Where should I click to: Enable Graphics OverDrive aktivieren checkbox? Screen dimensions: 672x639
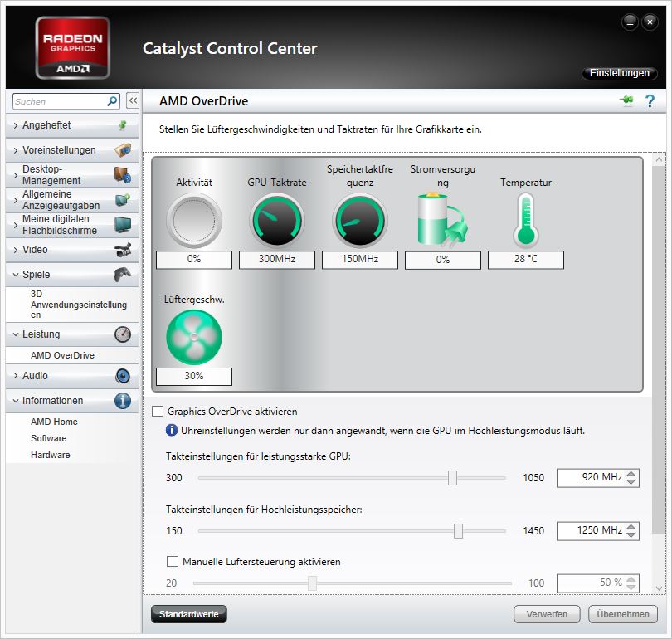click(x=158, y=412)
